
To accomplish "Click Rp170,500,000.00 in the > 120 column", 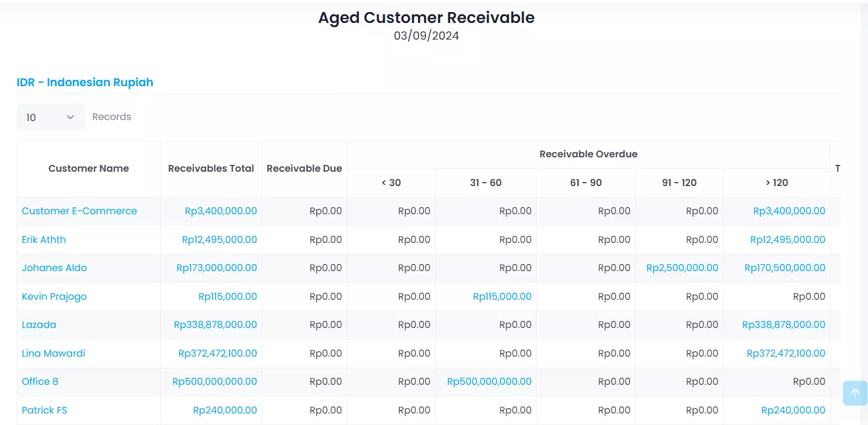I will [x=785, y=268].
